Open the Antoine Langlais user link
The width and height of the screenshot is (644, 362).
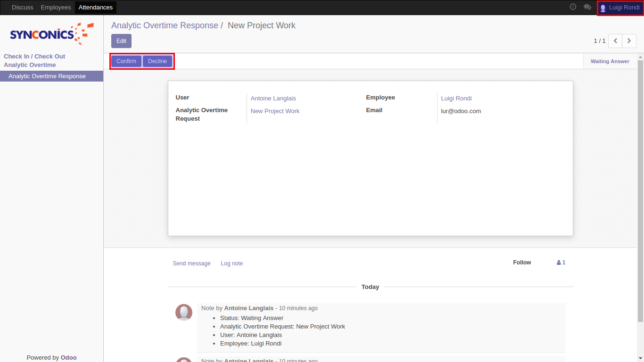273,99
